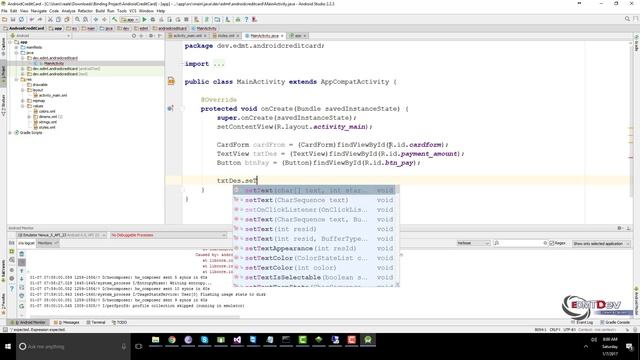Expand the collapsed import statement

click(x=219, y=64)
